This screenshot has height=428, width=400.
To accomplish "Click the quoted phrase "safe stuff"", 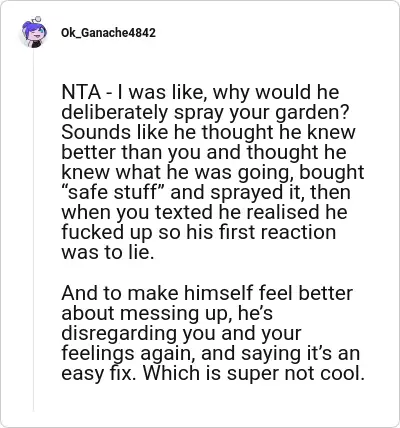I will click(112, 192).
